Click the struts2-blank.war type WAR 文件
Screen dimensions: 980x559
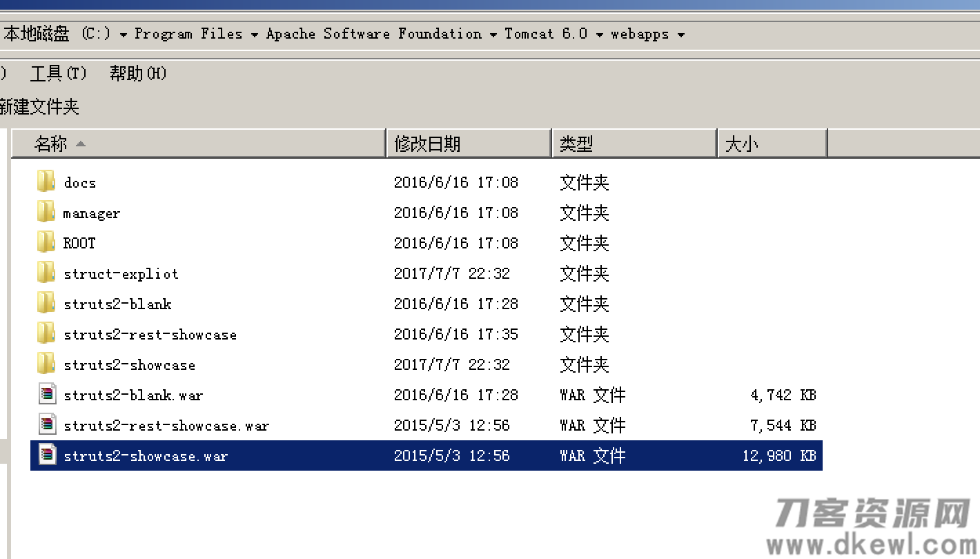[593, 395]
